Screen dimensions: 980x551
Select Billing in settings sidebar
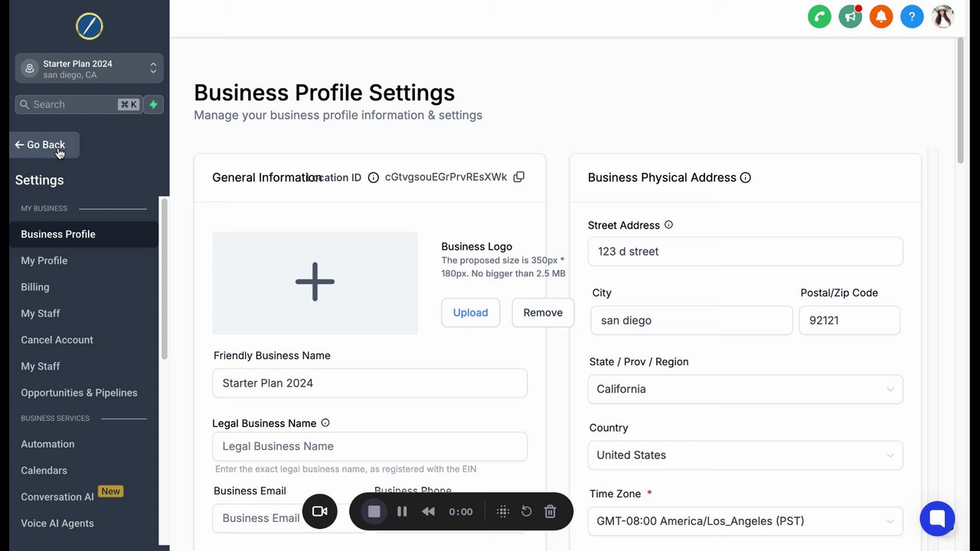click(35, 287)
